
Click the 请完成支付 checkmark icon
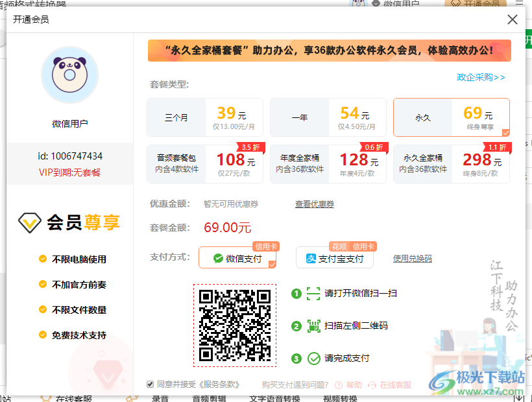tap(314, 359)
